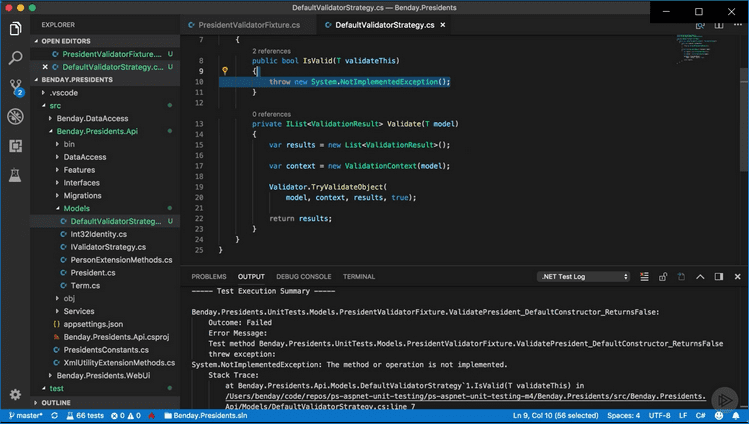Expand the Benday.Presidents.WebUi folder
This screenshot has height=424, width=749.
click(x=105, y=376)
